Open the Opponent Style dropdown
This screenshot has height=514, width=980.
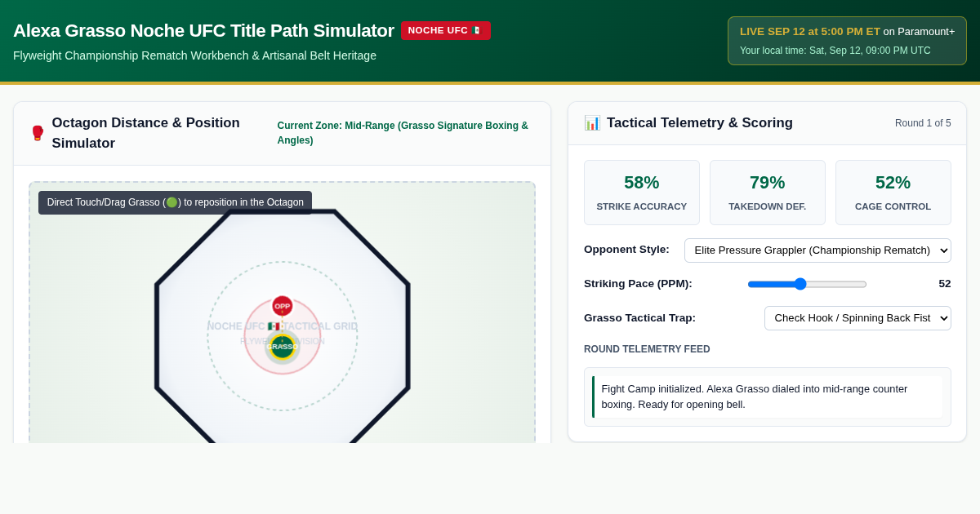tap(817, 250)
